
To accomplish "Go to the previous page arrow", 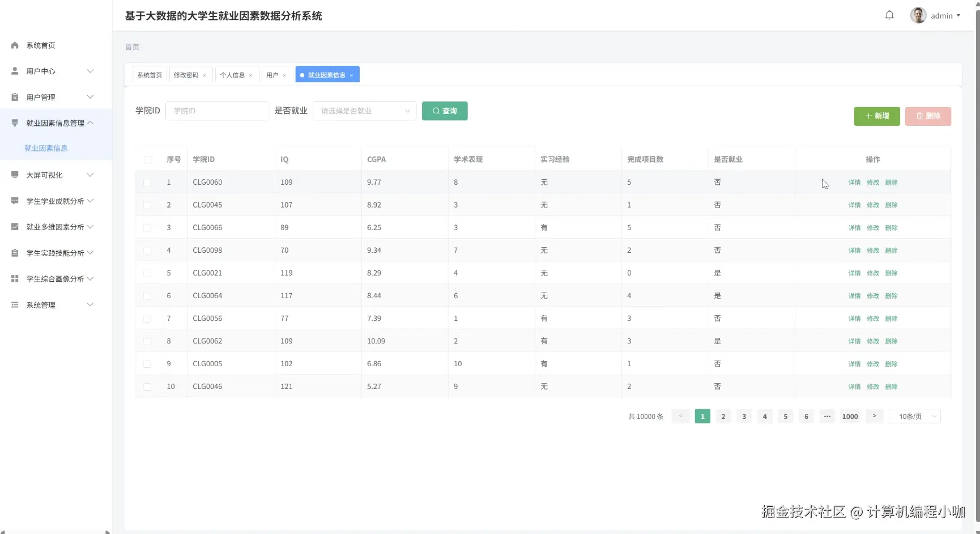I will (x=680, y=416).
